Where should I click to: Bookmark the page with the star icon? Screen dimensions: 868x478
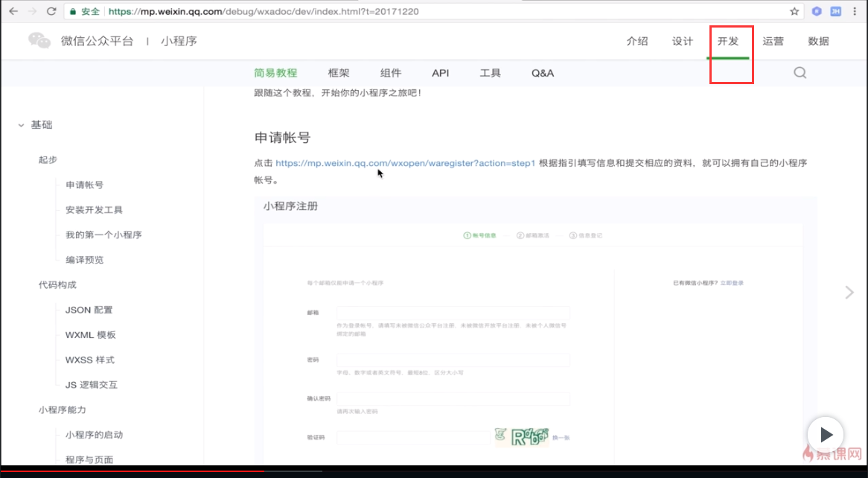pos(794,11)
